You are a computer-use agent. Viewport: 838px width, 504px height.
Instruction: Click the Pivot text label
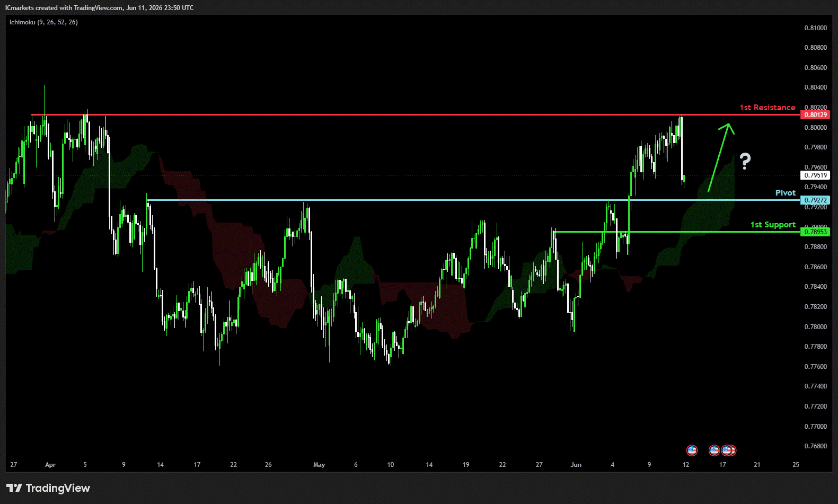[x=786, y=193]
